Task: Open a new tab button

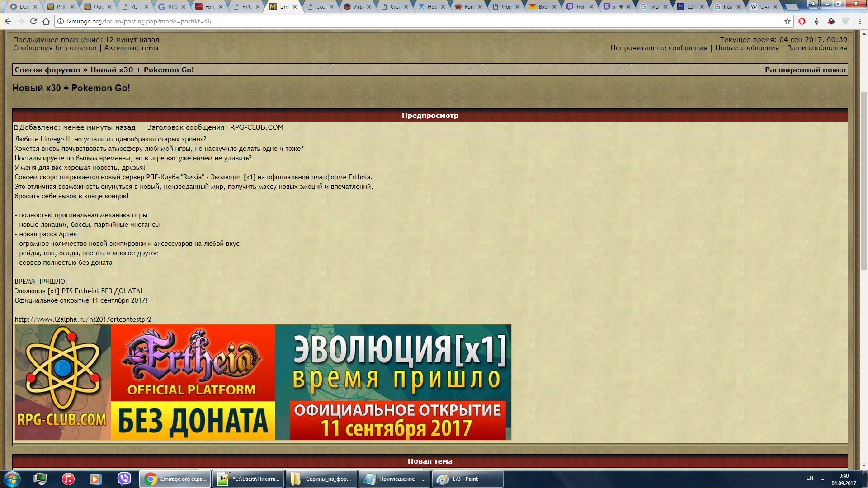Action: pyautogui.click(x=792, y=7)
